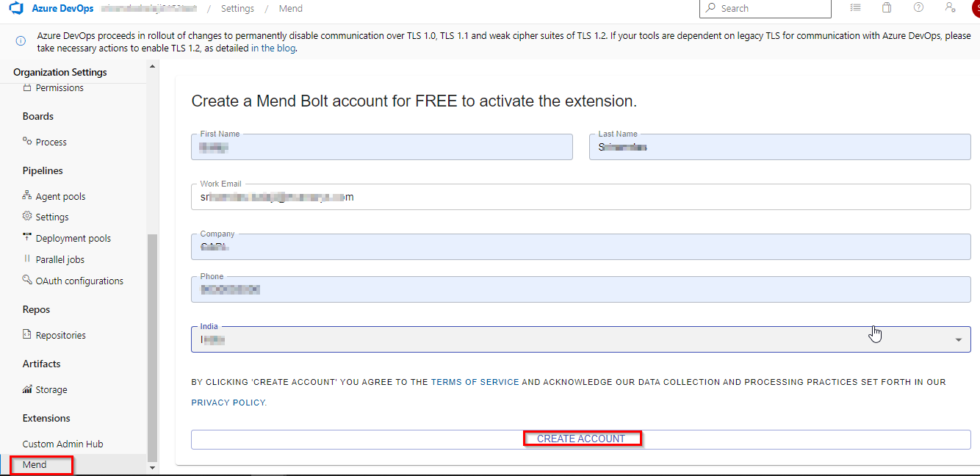The width and height of the screenshot is (980, 476).
Task: Open Pipelines Settings item
Action: pyautogui.click(x=52, y=217)
